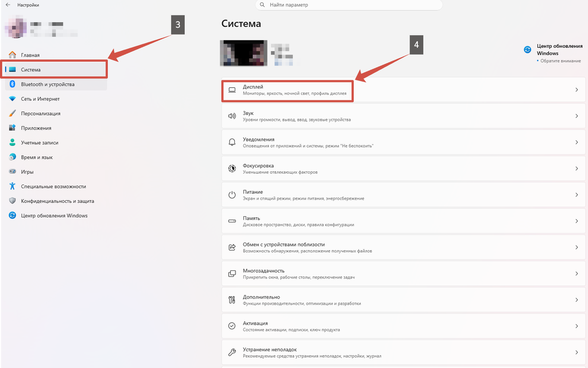588x368 pixels.
Task: Click the wrench icon for Устранение неполадок
Action: (x=232, y=352)
